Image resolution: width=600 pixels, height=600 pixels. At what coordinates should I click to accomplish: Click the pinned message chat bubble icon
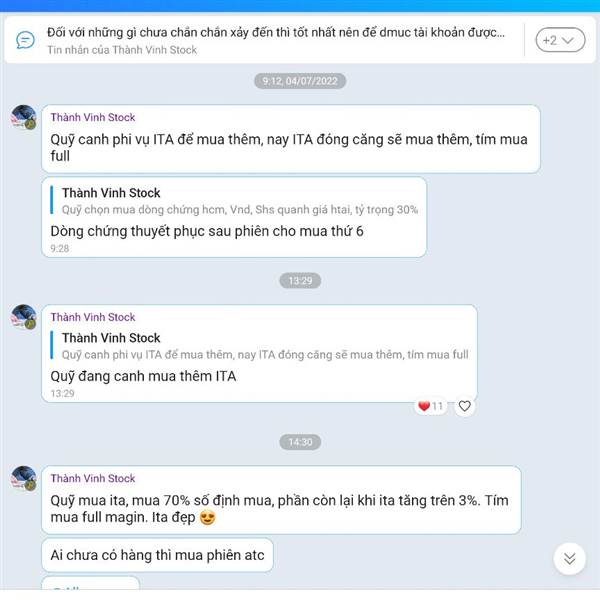(25, 40)
